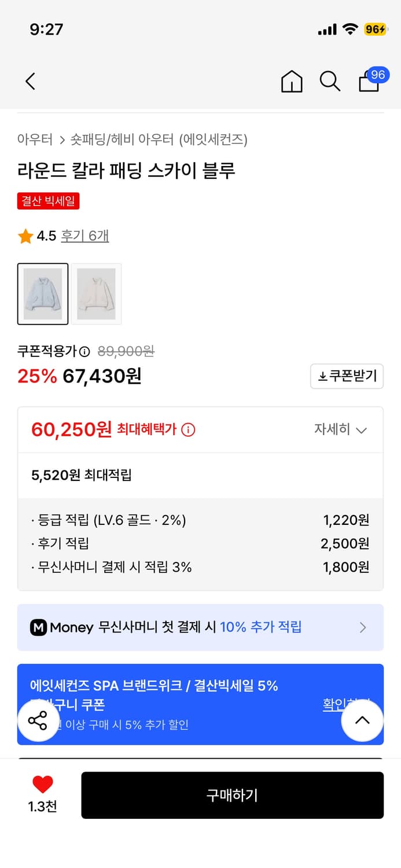
Task: Open the share options icon
Action: click(38, 720)
